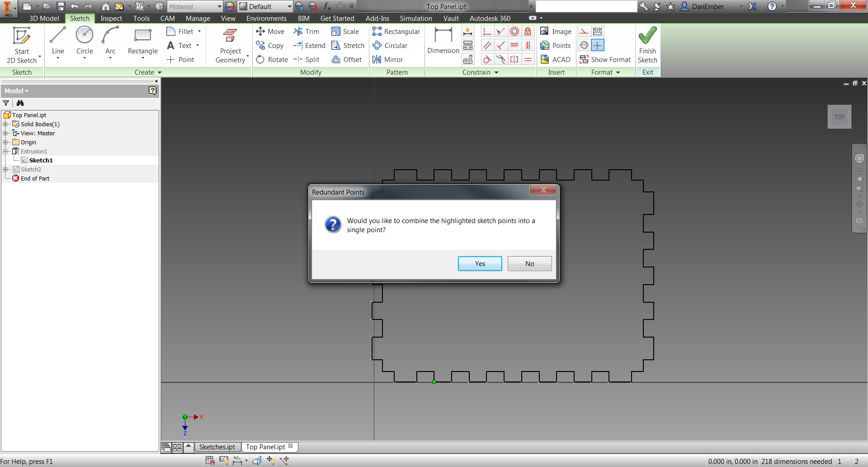
Task: Apply the Coincident constraint
Action: tap(487, 31)
